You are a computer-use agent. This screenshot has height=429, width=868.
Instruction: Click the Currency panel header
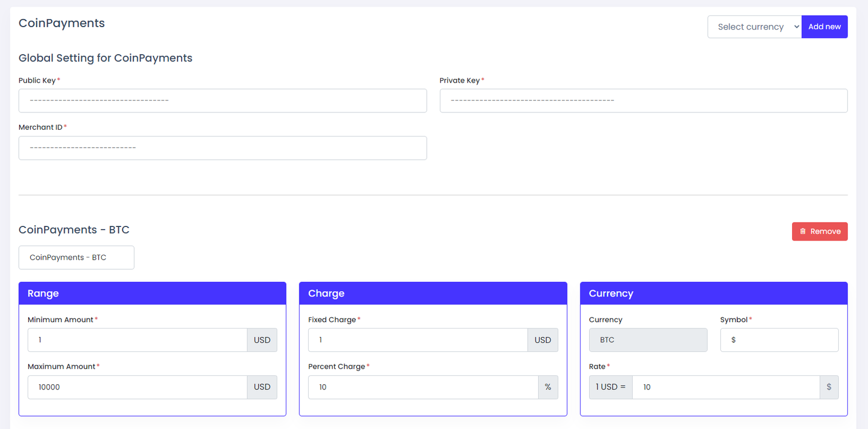click(x=713, y=293)
